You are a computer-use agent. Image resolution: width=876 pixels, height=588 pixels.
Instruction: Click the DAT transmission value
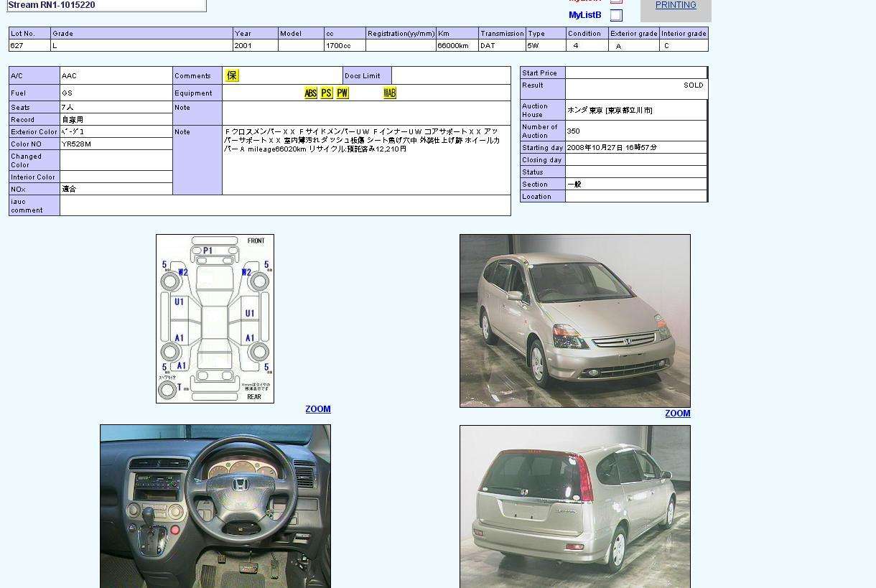click(x=488, y=45)
